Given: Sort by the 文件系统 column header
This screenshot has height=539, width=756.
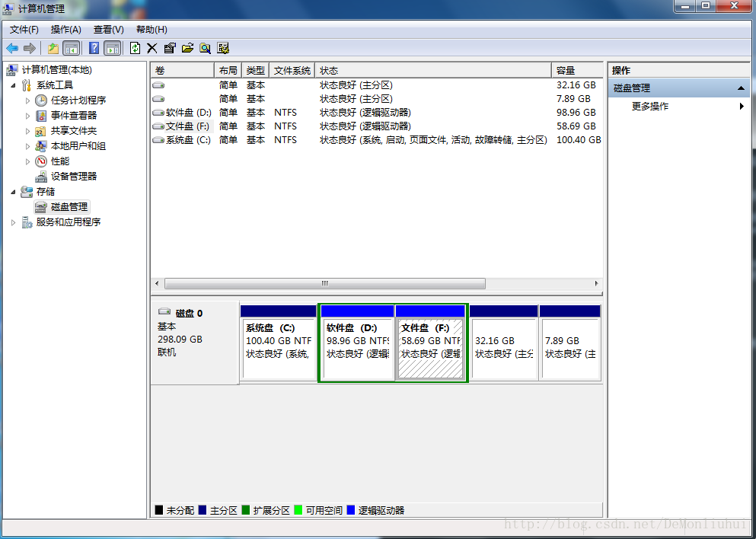Looking at the screenshot, I should pos(292,70).
